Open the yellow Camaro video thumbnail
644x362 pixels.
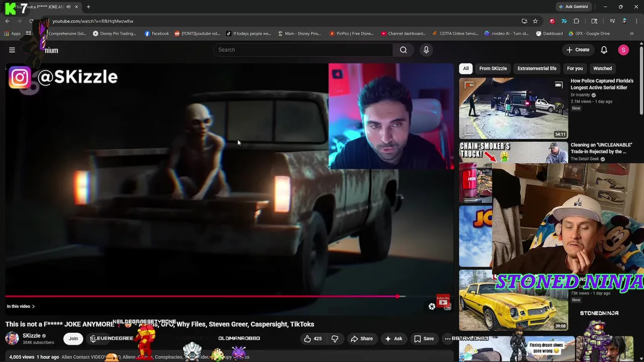pos(513,300)
